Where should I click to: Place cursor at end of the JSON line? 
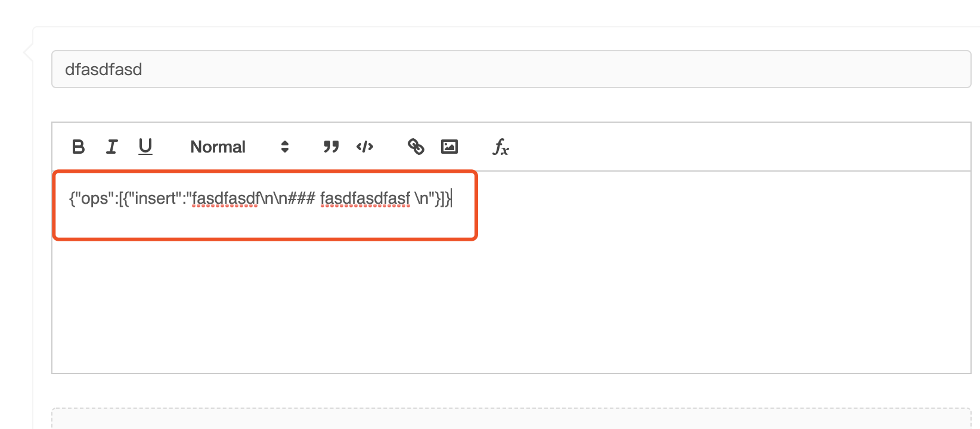click(x=452, y=198)
